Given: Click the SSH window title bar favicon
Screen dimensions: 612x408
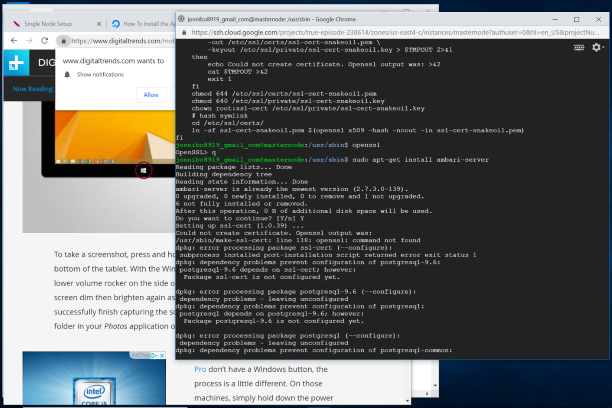Looking at the screenshot, I should [x=181, y=19].
